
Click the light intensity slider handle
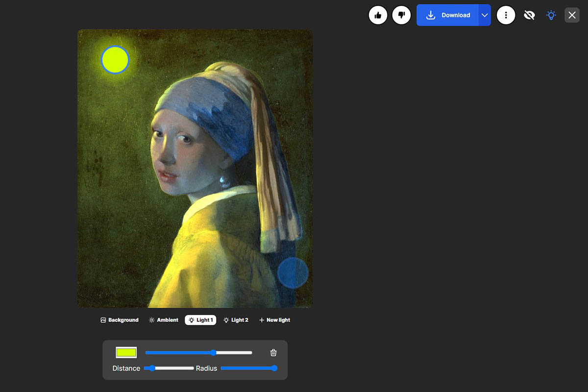(x=213, y=353)
